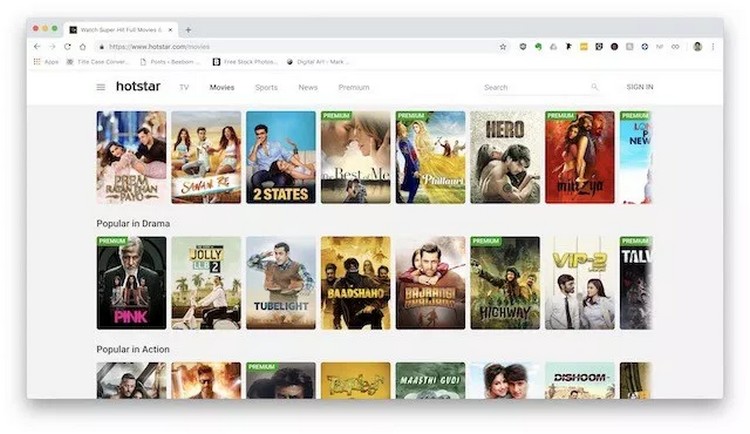
Task: Open the Sports section
Action: 266,88
